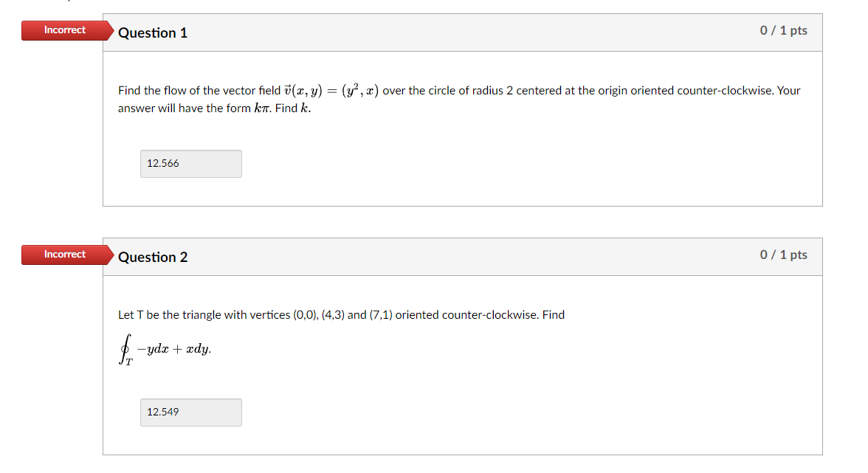Click the partially visible element in the top-left corner
Screen dimensions: 868x473
(x=70, y=2)
